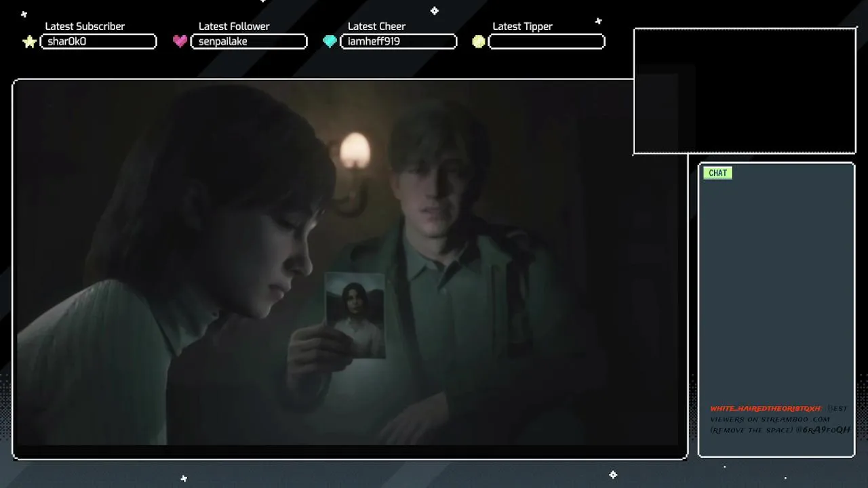The height and width of the screenshot is (488, 868).
Task: Click the 'Latest Subscriber' label
Action: click(x=85, y=26)
